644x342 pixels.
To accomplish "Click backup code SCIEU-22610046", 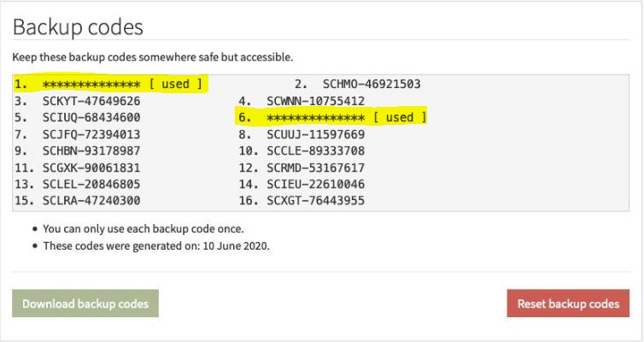I will [x=316, y=184].
